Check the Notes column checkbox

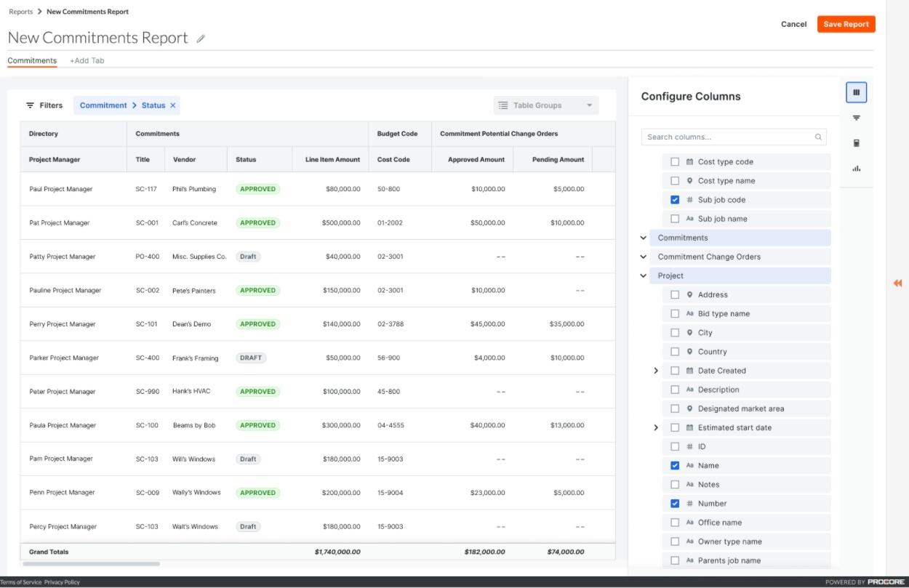pyautogui.click(x=675, y=484)
